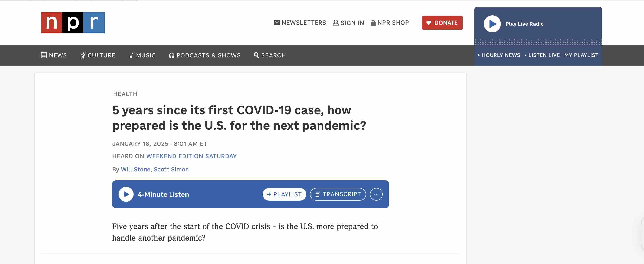Click the Sign In person icon
Viewport: 644px width, 264px height.
(335, 23)
